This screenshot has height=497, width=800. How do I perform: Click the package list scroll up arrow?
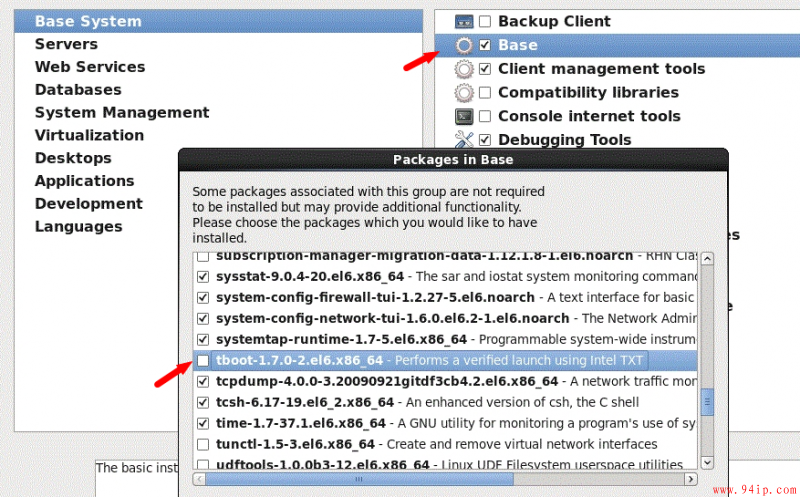pyautogui.click(x=707, y=259)
